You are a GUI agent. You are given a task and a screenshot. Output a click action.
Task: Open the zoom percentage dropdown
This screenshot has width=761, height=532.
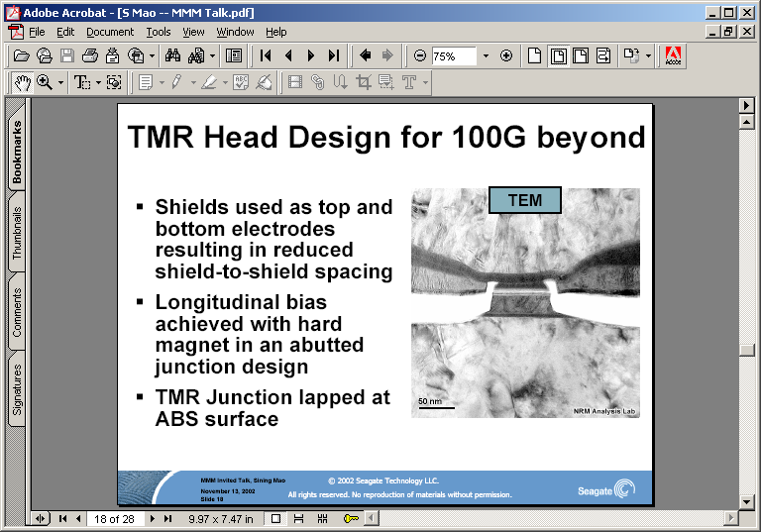486,56
